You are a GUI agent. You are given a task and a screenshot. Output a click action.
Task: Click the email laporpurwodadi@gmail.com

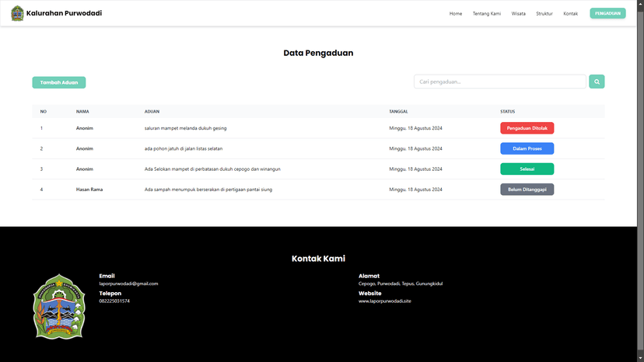pyautogui.click(x=128, y=284)
